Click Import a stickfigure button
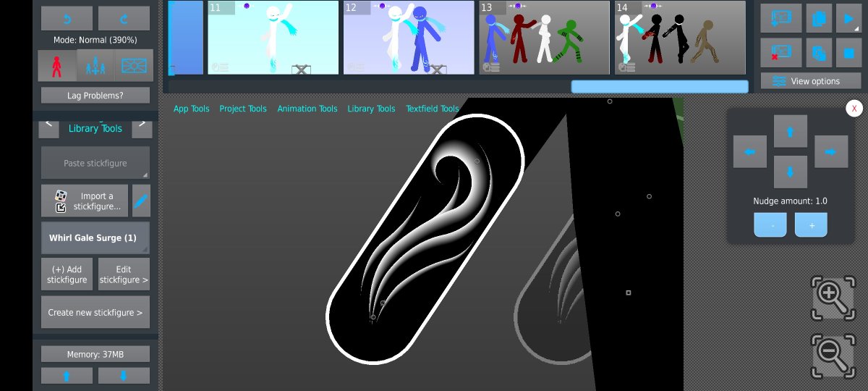Screen dimensions: 868x391 [85, 201]
